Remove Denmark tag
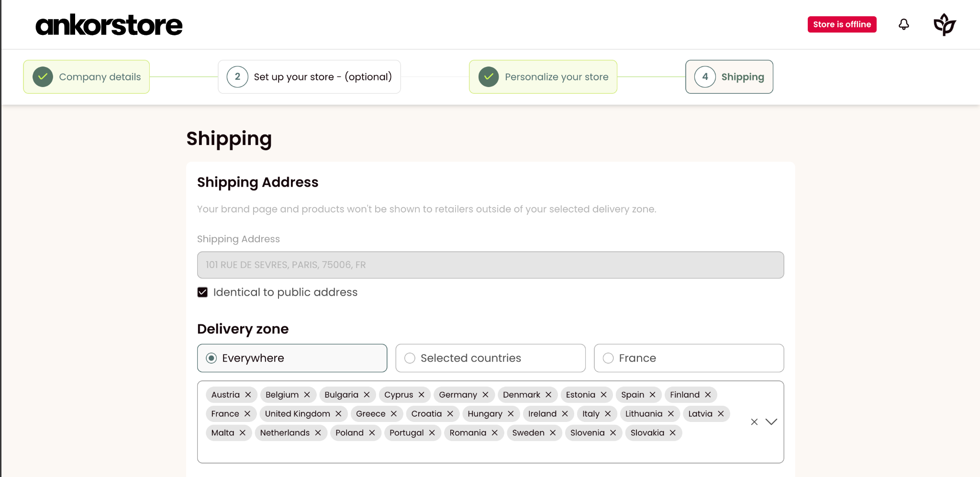The height and width of the screenshot is (477, 980). 548,395
